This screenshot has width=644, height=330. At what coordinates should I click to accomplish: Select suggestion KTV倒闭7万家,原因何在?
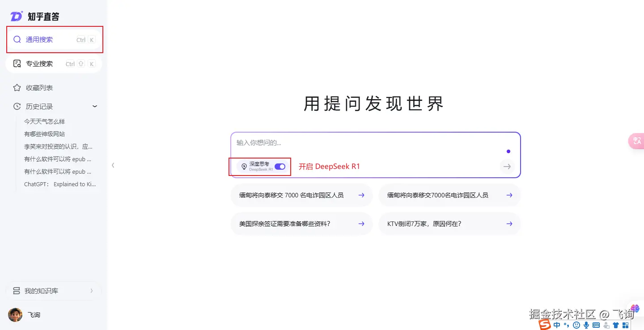coord(449,224)
